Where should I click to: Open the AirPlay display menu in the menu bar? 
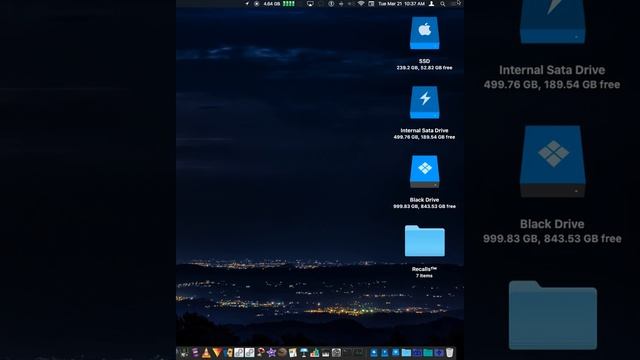coord(311,4)
